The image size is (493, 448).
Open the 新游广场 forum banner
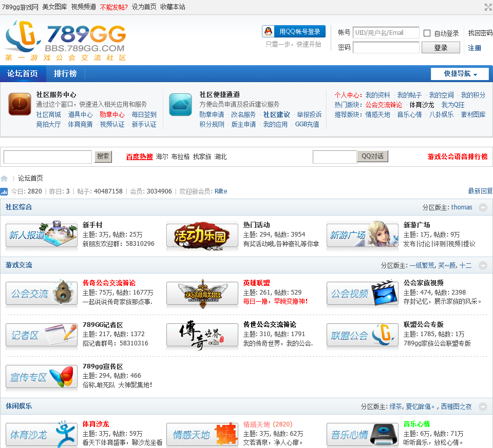coord(363,235)
